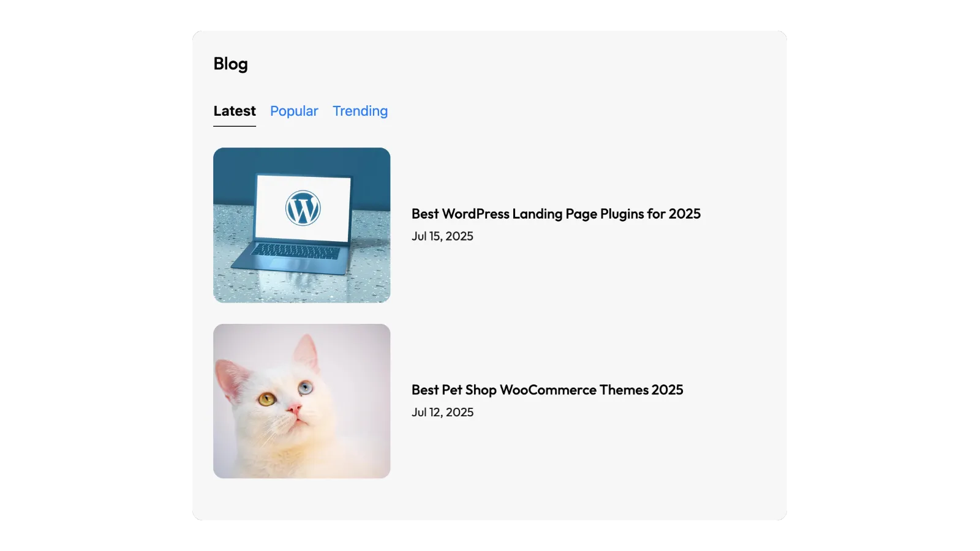This screenshot has width=980, height=551.
Task: Click the date under the pet shop article
Action: (x=442, y=412)
